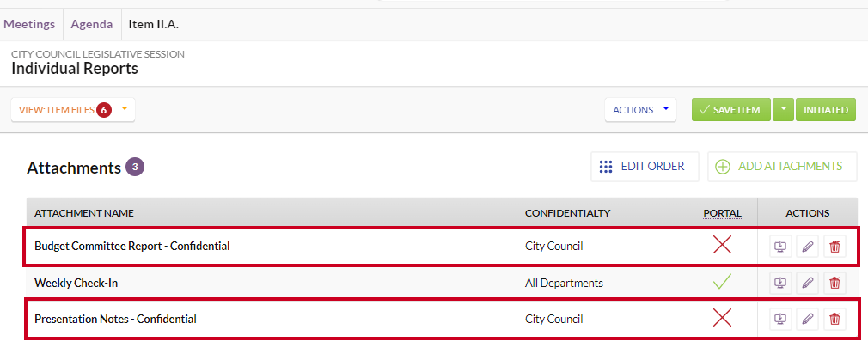Download the Presentation Notes attachment

pos(780,319)
